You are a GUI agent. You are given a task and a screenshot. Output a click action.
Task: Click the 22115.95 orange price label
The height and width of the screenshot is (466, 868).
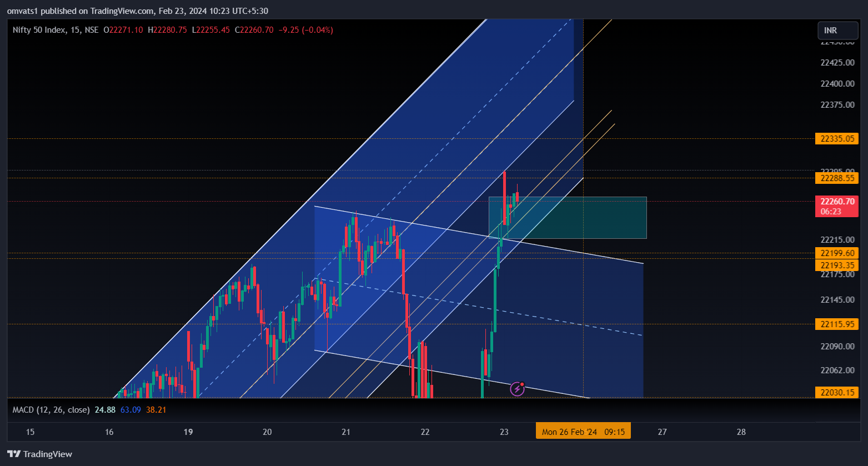[x=837, y=324]
